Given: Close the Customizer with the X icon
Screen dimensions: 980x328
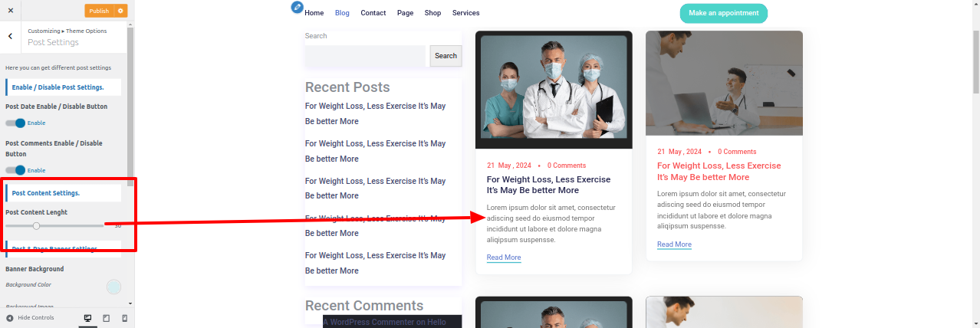Looking at the screenshot, I should [10, 11].
